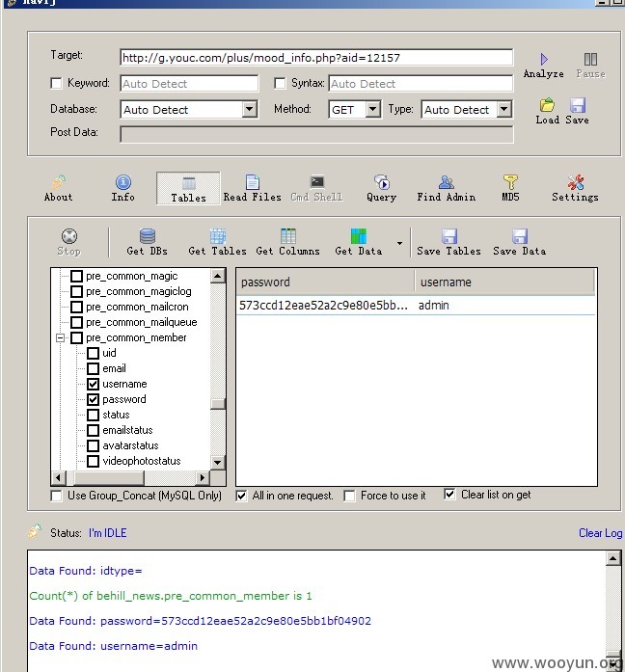Image resolution: width=625 pixels, height=672 pixels.
Task: Open the Cmd Shell tool
Action: pyautogui.click(x=316, y=189)
